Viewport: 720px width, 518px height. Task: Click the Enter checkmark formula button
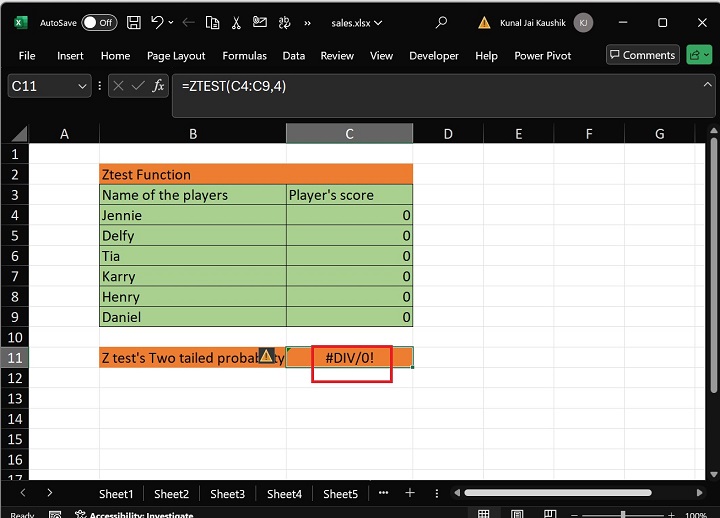point(138,86)
